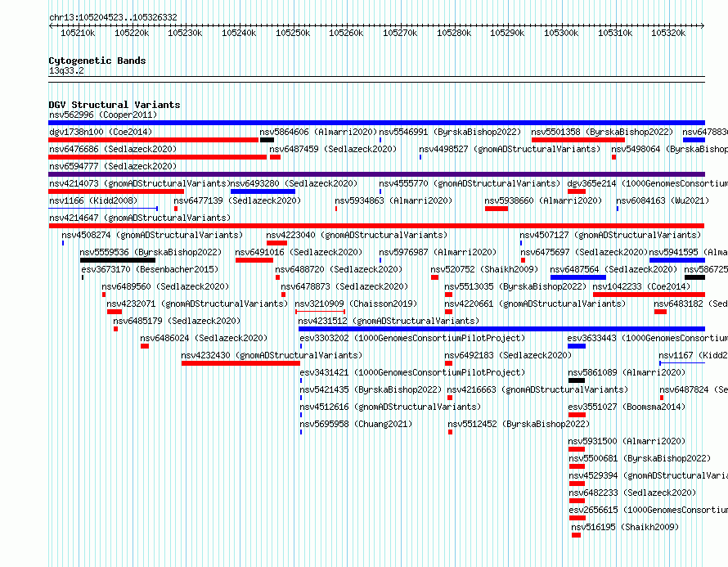This screenshot has height=567, width=728.
Task: Open nsv4555770 gnomAD variant label
Action: coord(470,183)
